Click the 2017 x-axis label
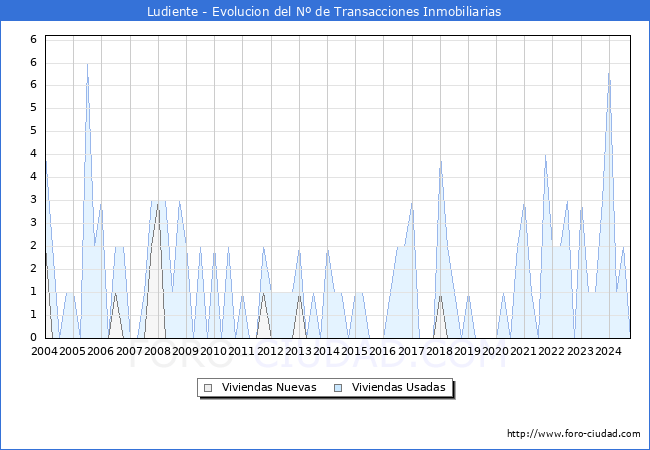 coord(411,351)
